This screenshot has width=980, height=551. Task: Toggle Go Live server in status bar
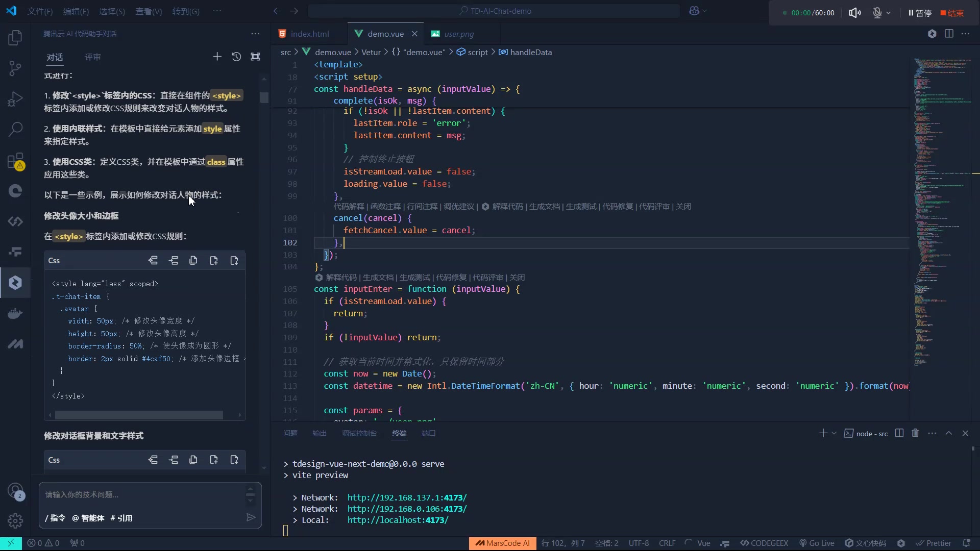point(817,543)
